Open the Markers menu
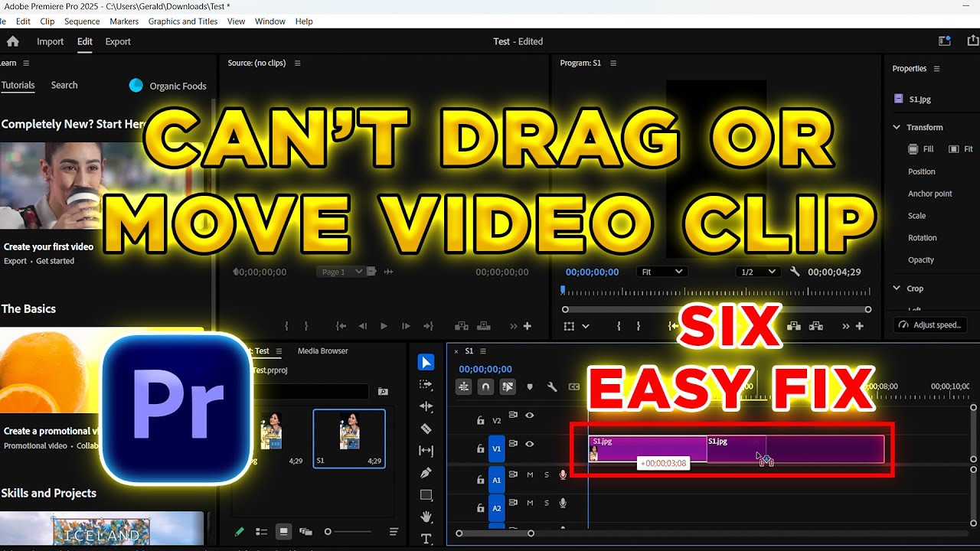The image size is (980, 551). coord(124,21)
